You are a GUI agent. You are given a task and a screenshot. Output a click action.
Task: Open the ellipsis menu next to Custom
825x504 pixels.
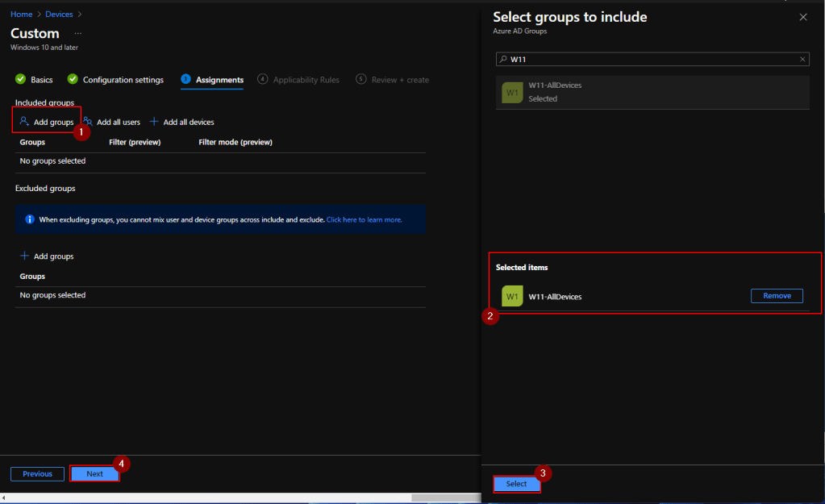[x=78, y=34]
